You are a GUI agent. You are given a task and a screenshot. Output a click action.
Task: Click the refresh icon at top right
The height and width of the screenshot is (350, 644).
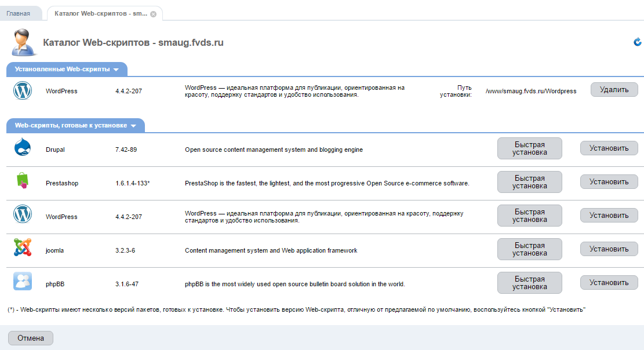click(x=637, y=42)
